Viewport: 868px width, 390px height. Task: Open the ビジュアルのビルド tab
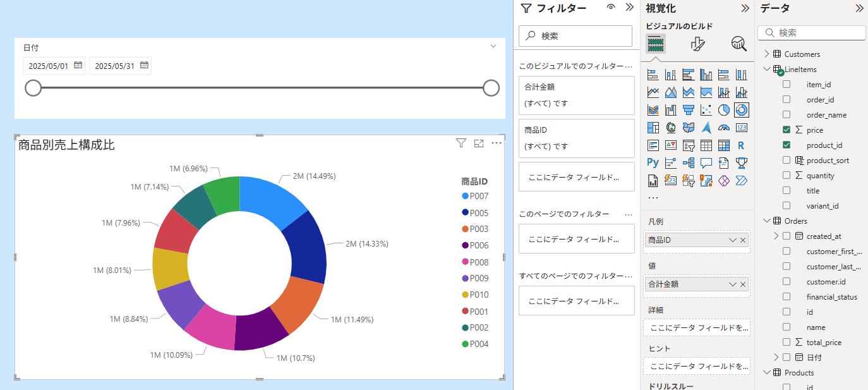pos(656,43)
